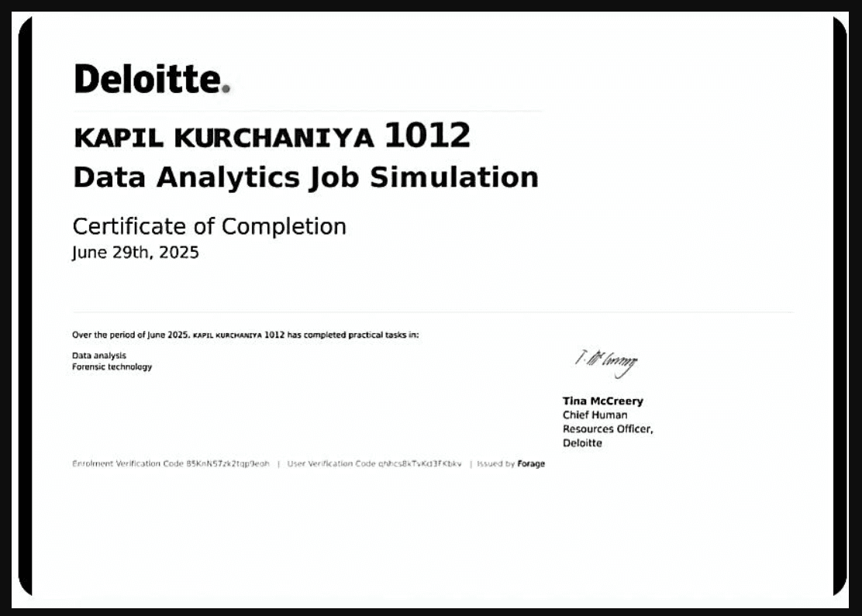862x616 pixels.
Task: Click the 'Enrolment Verification Code' text
Action: tap(171, 464)
